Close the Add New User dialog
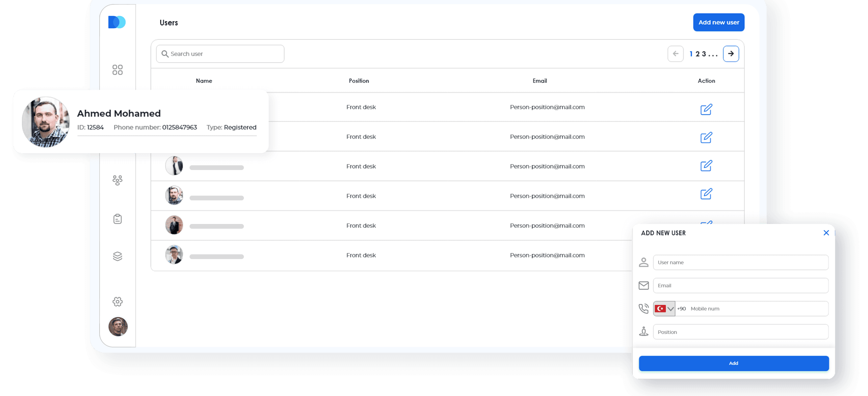 coord(826,233)
